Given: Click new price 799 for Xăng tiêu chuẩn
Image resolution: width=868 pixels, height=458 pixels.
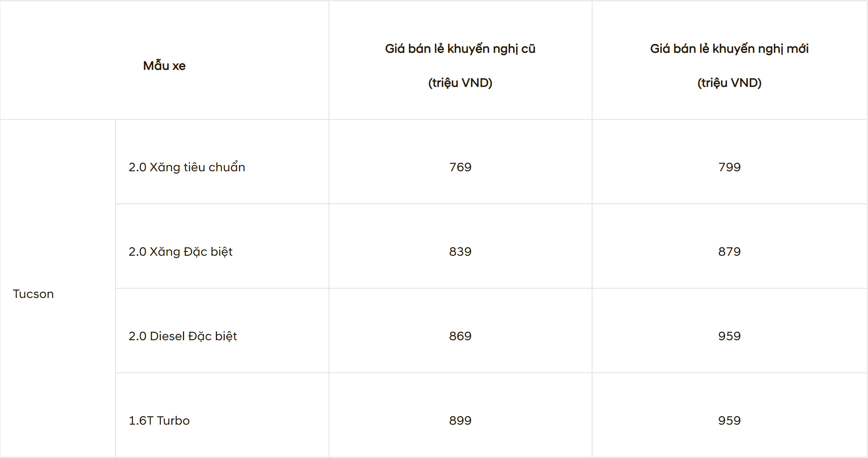Looking at the screenshot, I should click(x=729, y=167).
